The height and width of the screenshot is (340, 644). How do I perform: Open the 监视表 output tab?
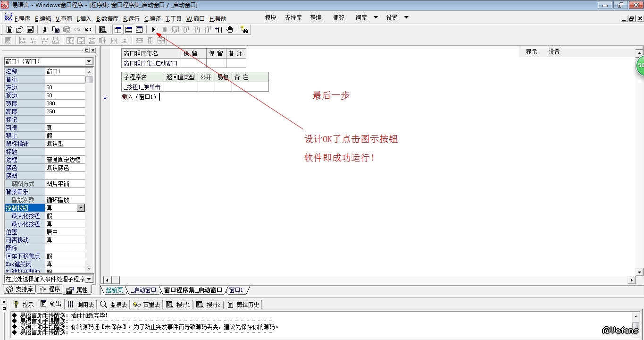click(x=114, y=305)
